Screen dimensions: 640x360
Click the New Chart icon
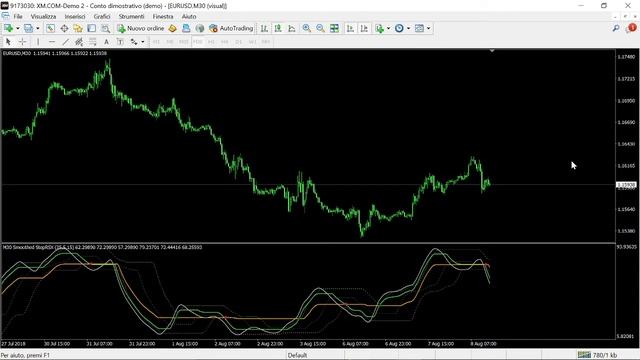click(x=8, y=28)
